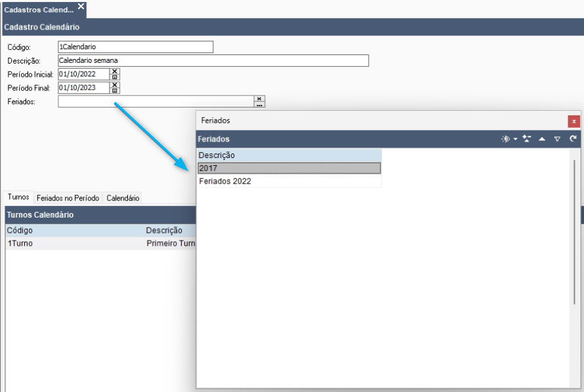584x392 pixels.
Task: Close the Feriados popup window
Action: [x=574, y=121]
